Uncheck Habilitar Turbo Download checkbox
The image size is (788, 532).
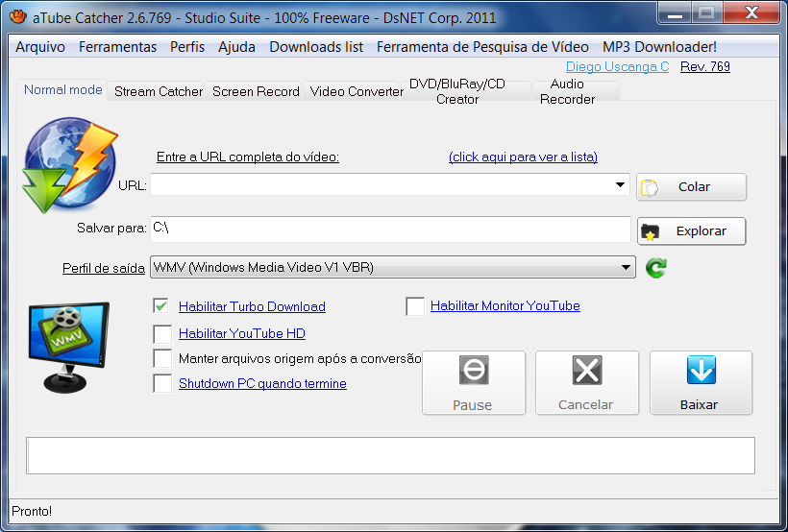[x=162, y=306]
